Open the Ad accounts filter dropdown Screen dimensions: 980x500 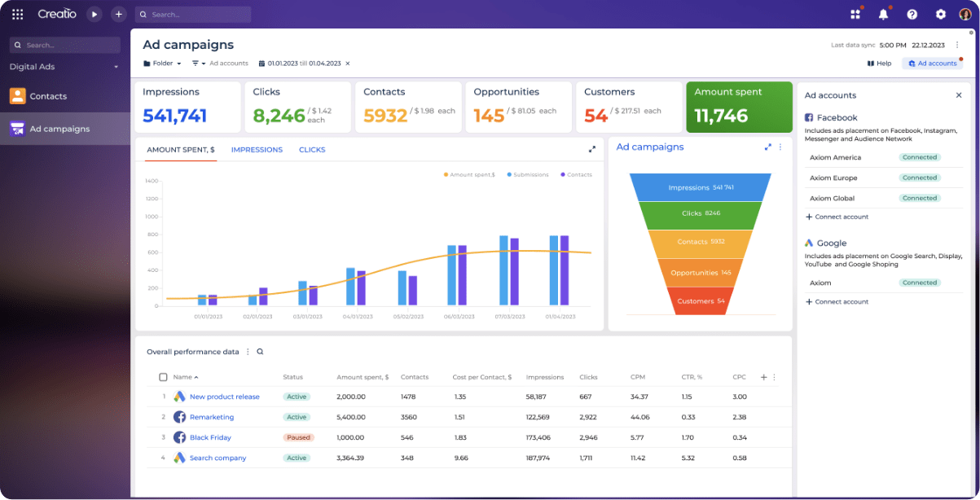coord(220,63)
